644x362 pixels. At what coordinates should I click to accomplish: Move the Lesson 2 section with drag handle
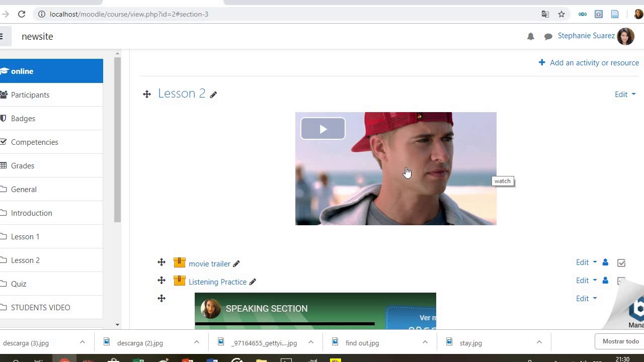pyautogui.click(x=147, y=94)
